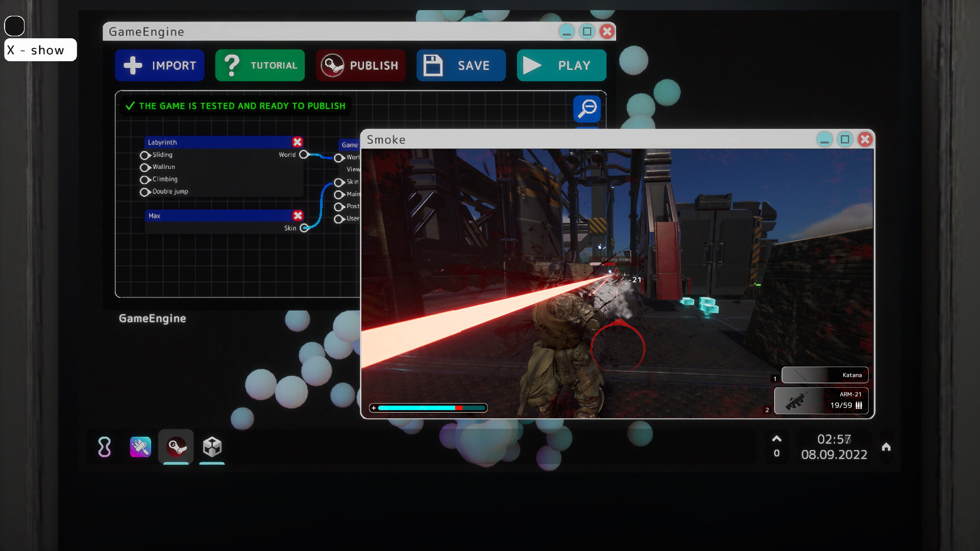Click the World output socket on Labyrinth node

[304, 155]
